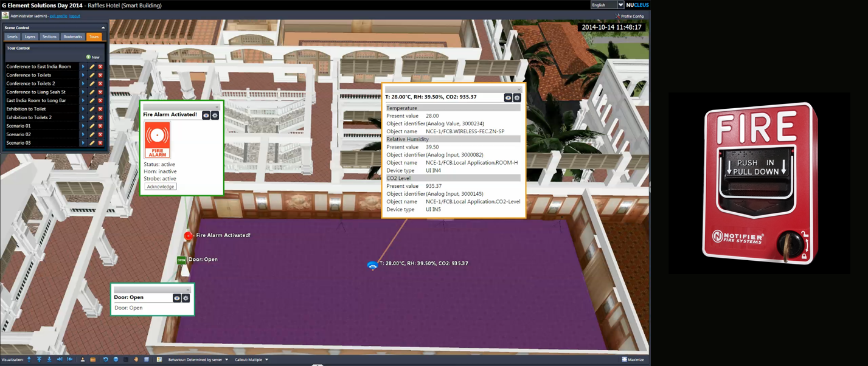Play the Conference to Liang Seah St tour
868x366 pixels.
(83, 92)
